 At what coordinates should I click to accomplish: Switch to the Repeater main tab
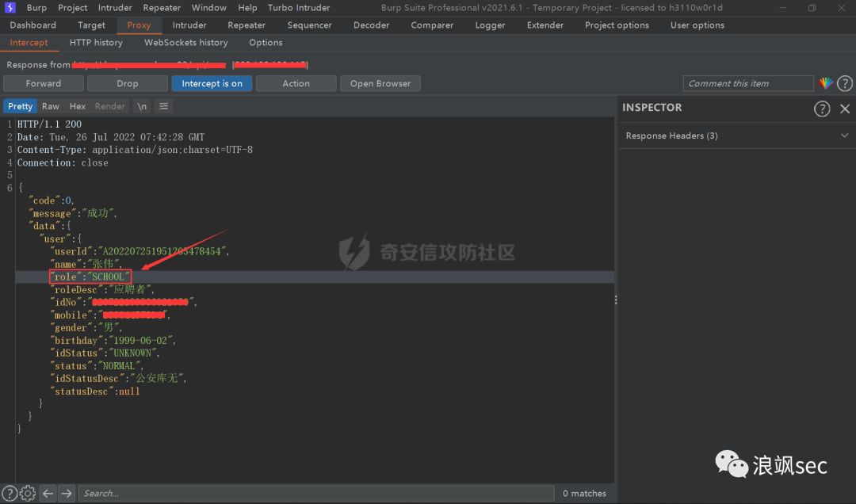pos(246,25)
